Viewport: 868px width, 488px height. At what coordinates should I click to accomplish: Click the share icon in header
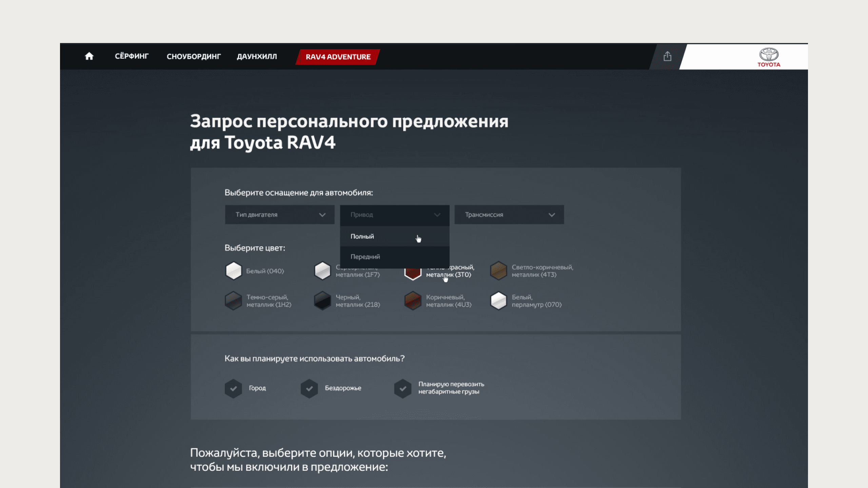pyautogui.click(x=667, y=56)
